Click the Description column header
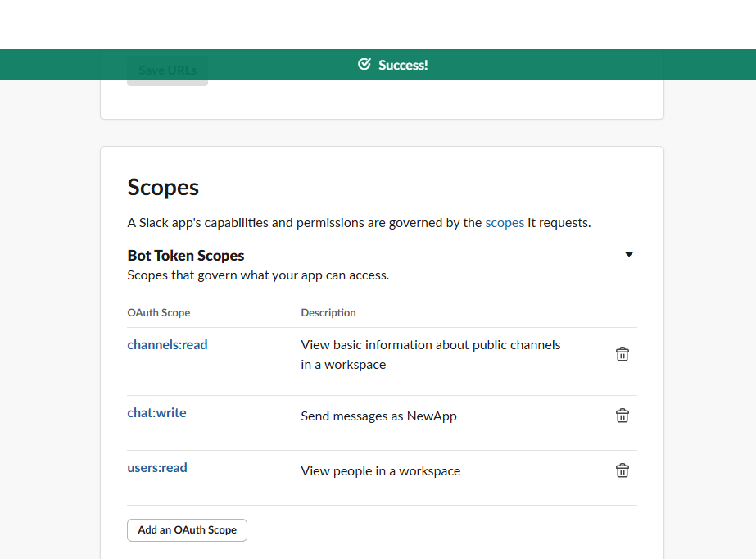This screenshot has width=756, height=559. point(328,312)
